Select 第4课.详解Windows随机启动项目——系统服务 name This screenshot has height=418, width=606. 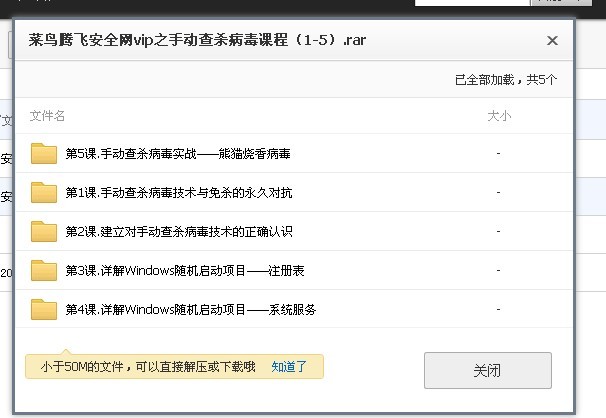tap(191, 310)
